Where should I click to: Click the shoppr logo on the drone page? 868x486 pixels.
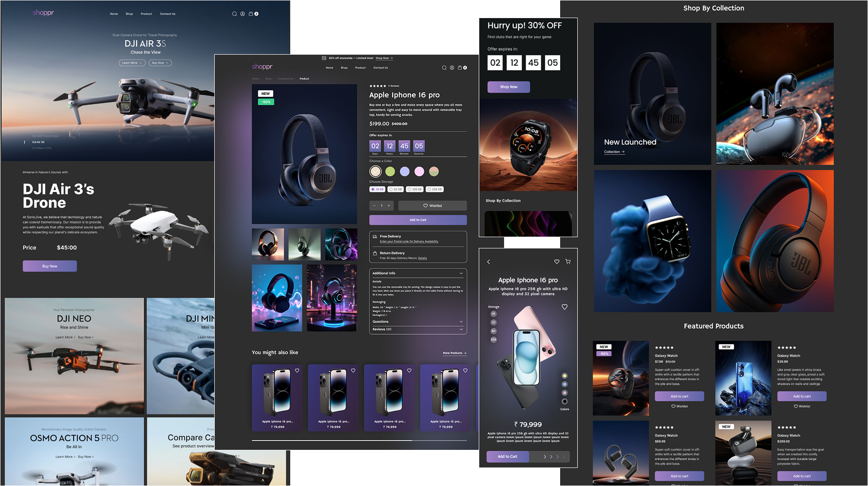point(43,13)
